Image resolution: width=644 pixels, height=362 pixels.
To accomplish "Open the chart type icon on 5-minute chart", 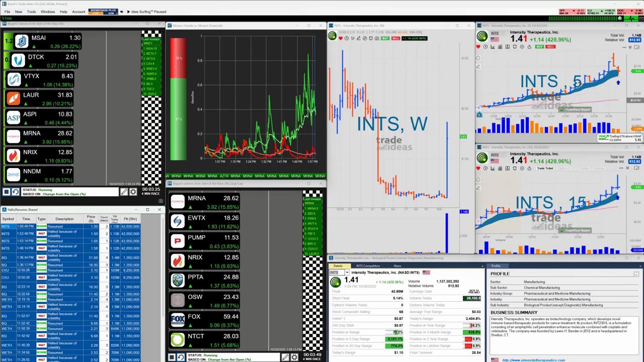I will (x=493, y=47).
